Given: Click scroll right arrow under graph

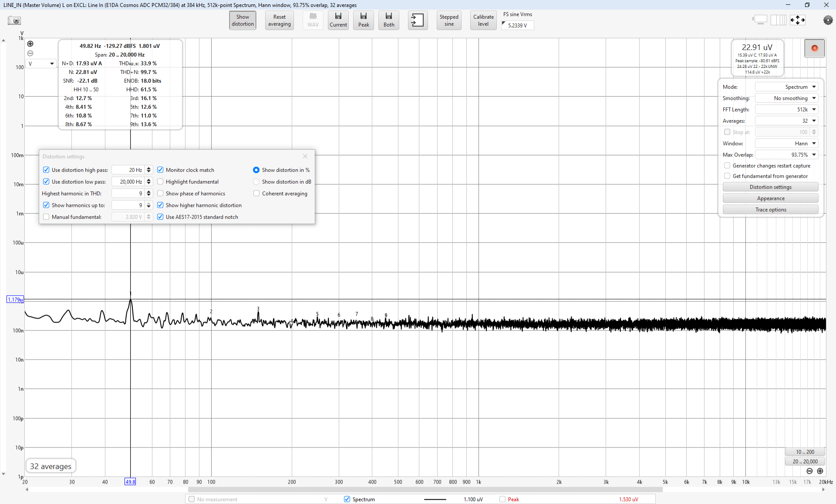Looking at the screenshot, I should (x=823, y=490).
